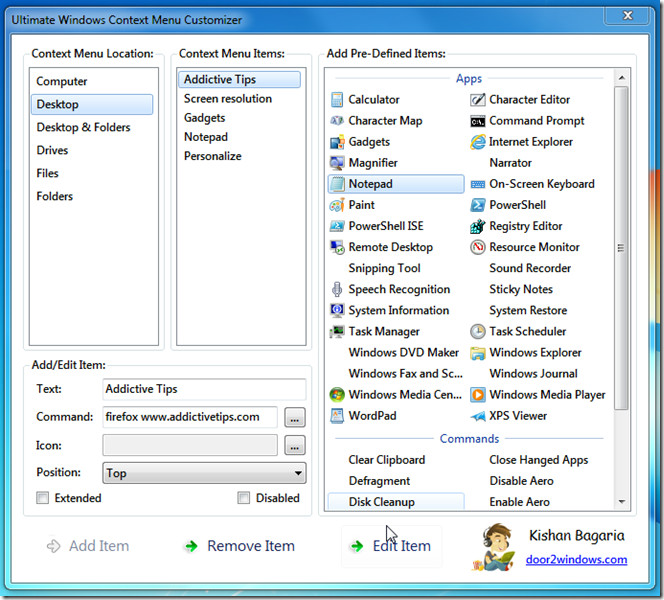Click the Resource Monitor icon
This screenshot has width=664, height=600.
coord(478,247)
